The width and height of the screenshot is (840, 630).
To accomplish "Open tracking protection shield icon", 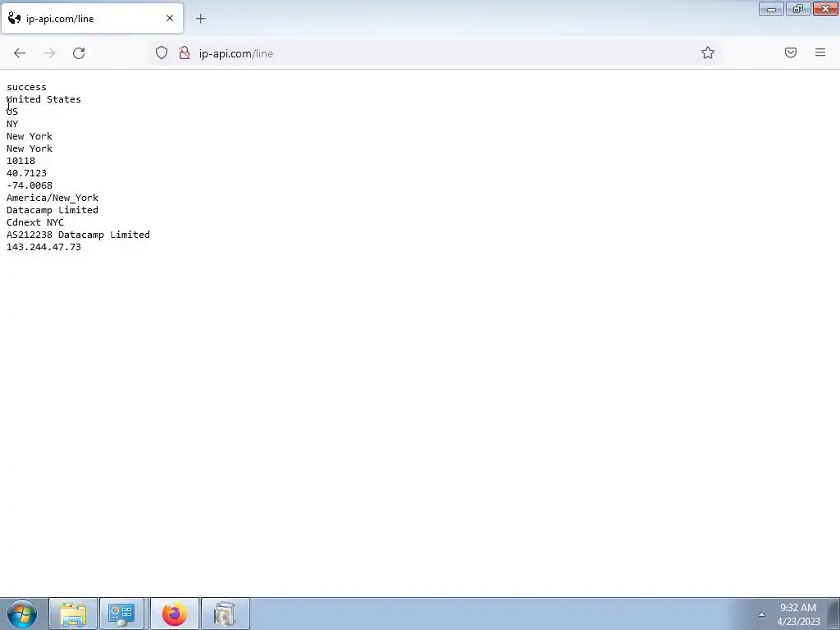I will tap(162, 52).
